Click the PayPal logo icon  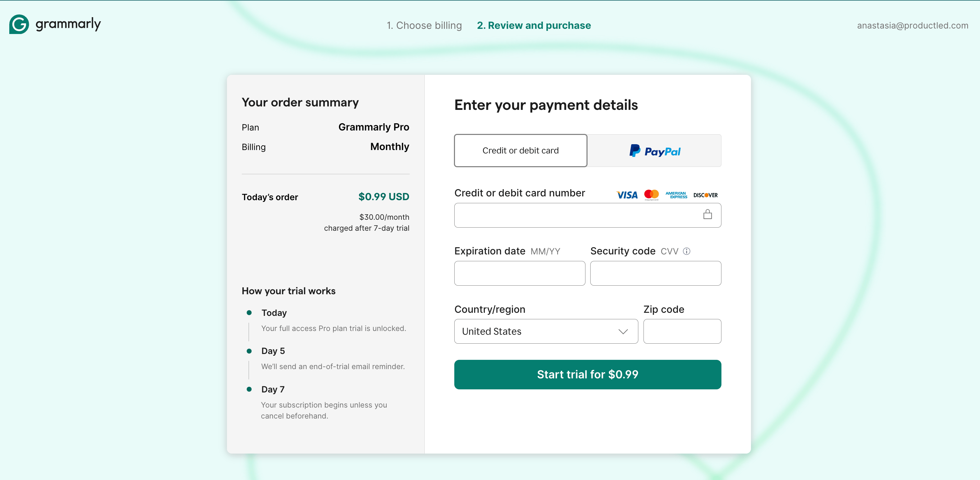click(x=654, y=151)
